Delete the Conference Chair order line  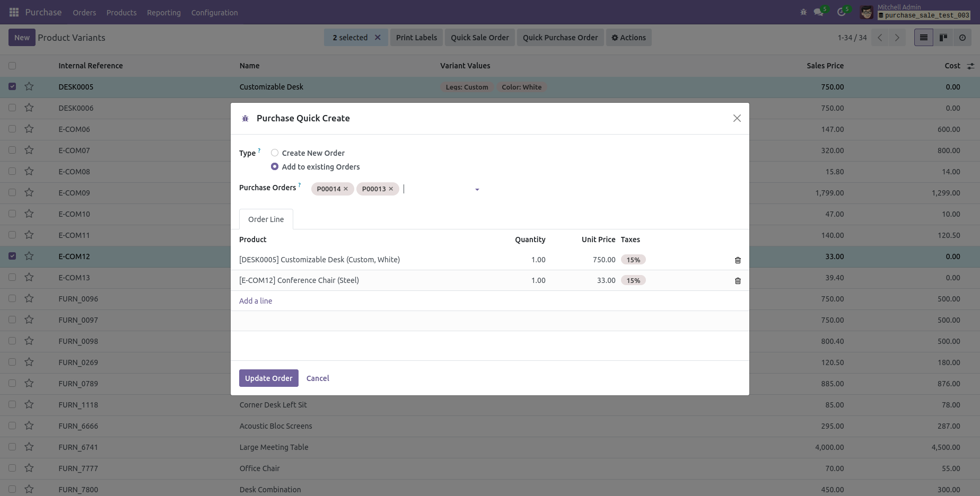[738, 281]
